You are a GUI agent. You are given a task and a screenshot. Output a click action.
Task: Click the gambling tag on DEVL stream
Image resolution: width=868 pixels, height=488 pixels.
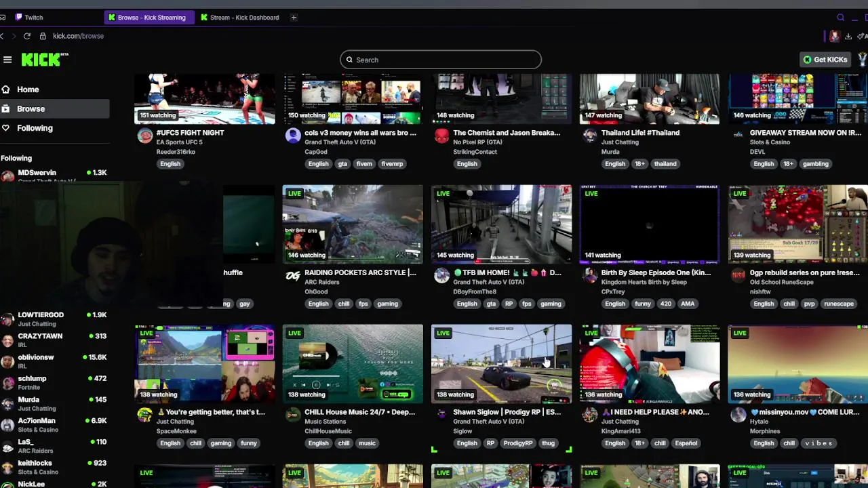816,164
